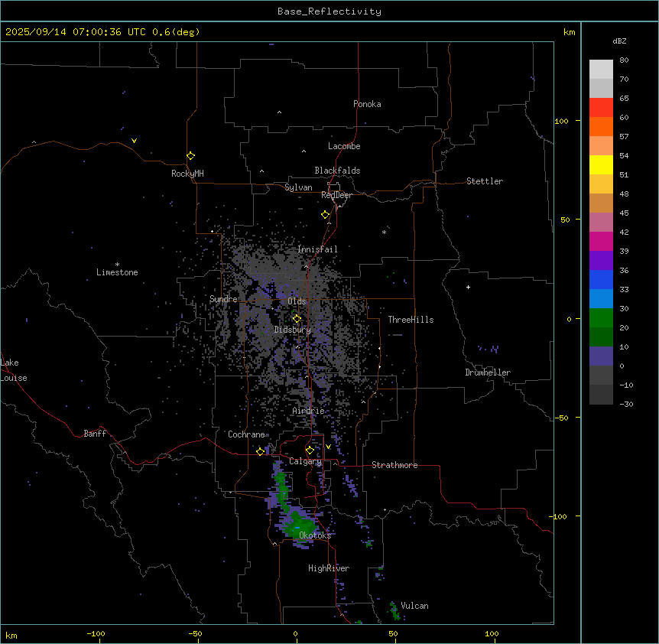Click the Olds town label
The width and height of the screenshot is (659, 644).
(297, 301)
